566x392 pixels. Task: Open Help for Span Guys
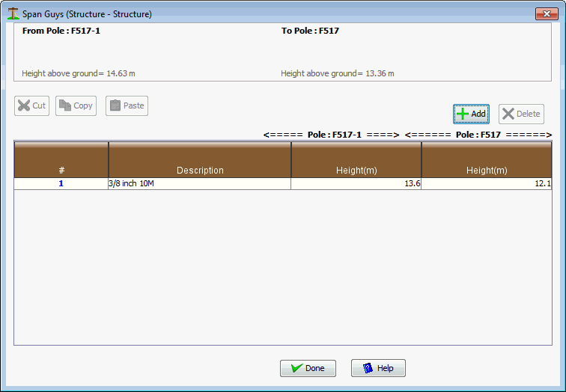coord(378,368)
